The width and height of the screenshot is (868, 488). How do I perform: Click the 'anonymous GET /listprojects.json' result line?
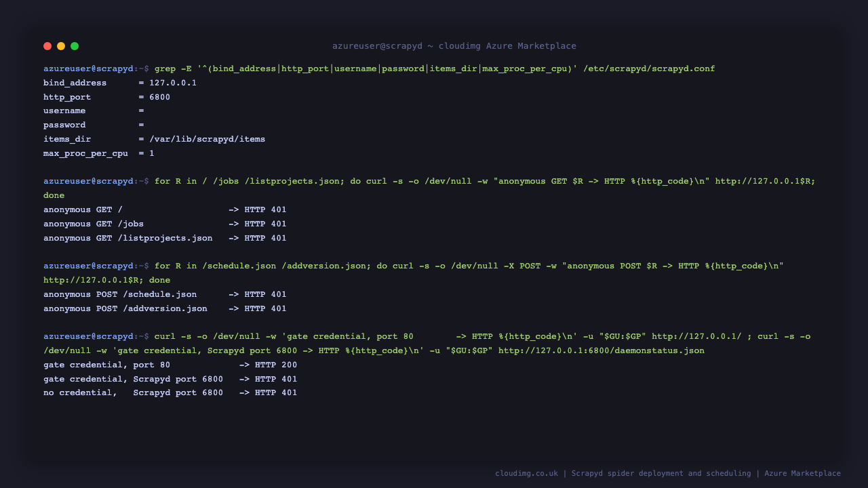click(x=165, y=238)
